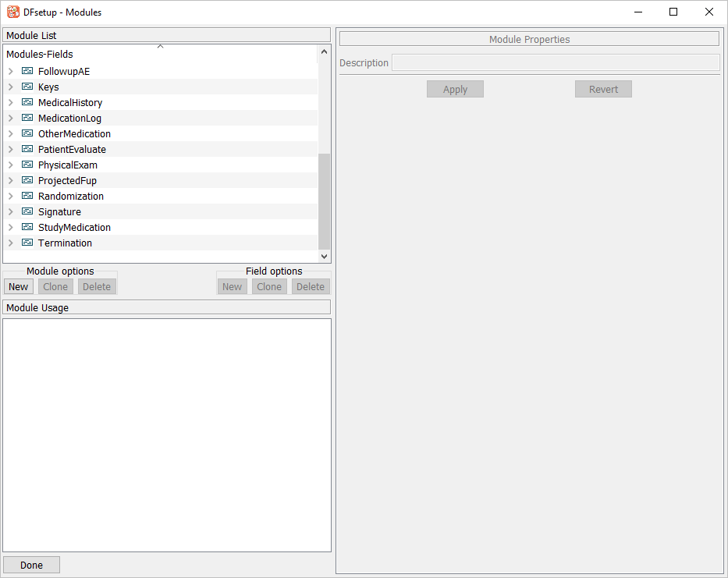Click the Keys module icon
Image resolution: width=728 pixels, height=578 pixels.
pyautogui.click(x=27, y=87)
